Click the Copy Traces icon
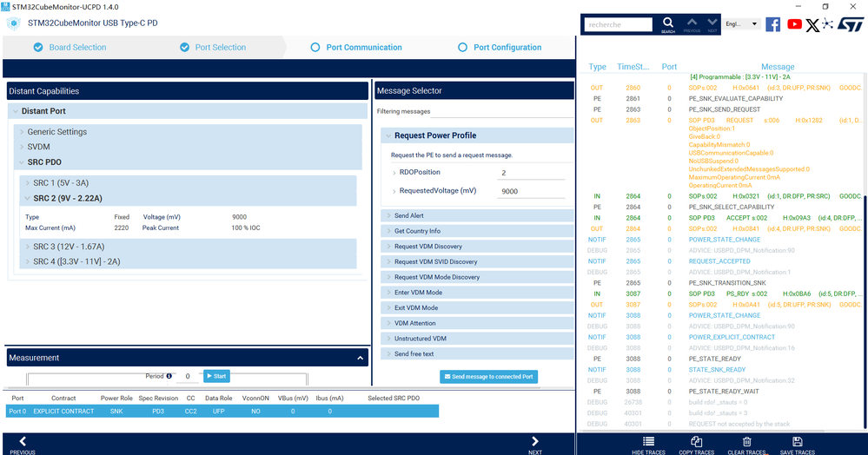 coord(696,441)
